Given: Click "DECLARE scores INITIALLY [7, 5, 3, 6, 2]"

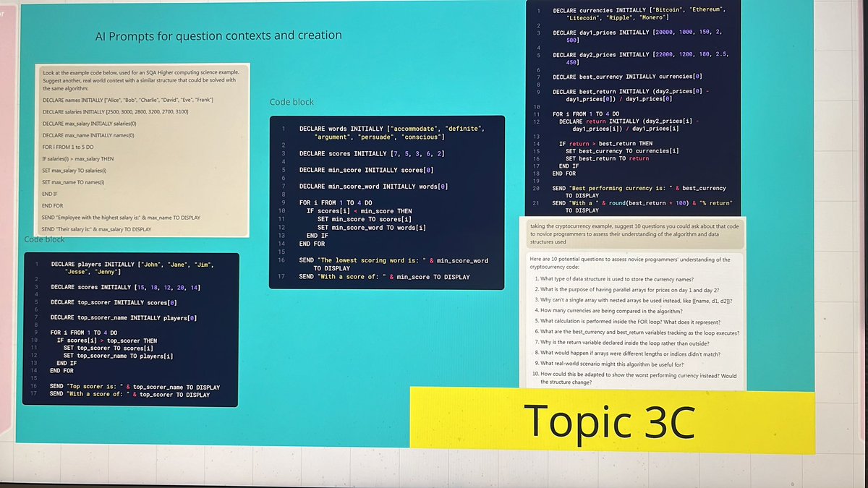Looking at the screenshot, I should pyautogui.click(x=371, y=153).
